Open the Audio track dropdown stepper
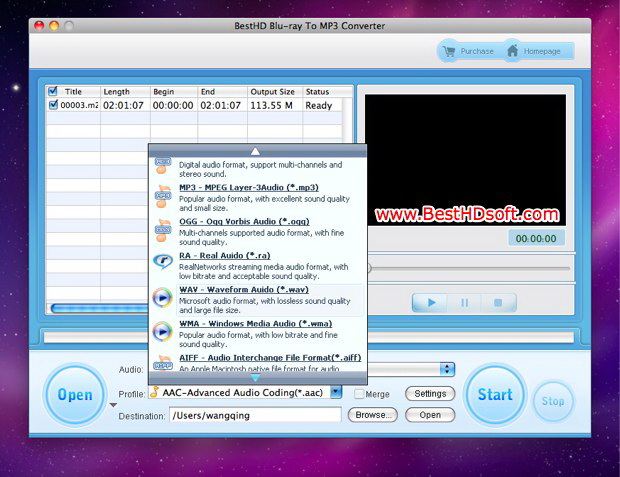Screen dimensions: 620x477 tap(447, 369)
